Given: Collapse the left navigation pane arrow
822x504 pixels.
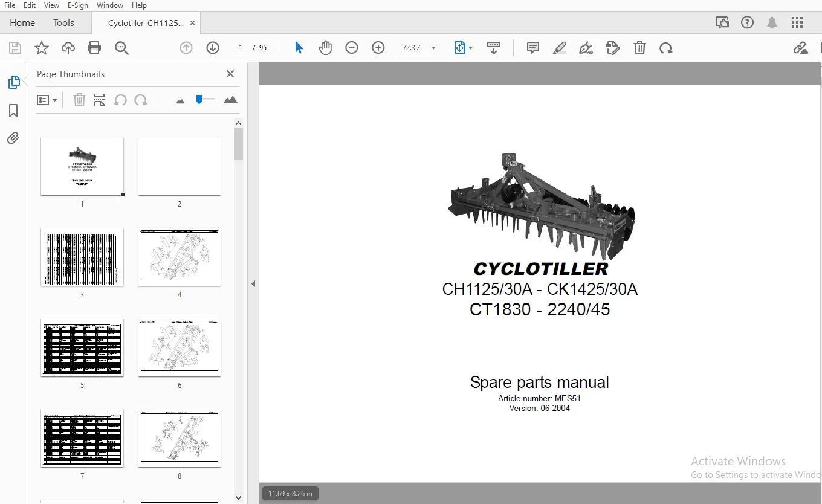Looking at the screenshot, I should 253,283.
